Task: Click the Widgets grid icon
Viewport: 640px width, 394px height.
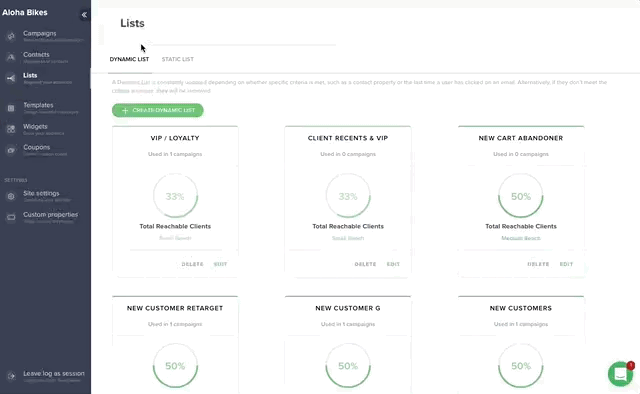Action: (11, 129)
